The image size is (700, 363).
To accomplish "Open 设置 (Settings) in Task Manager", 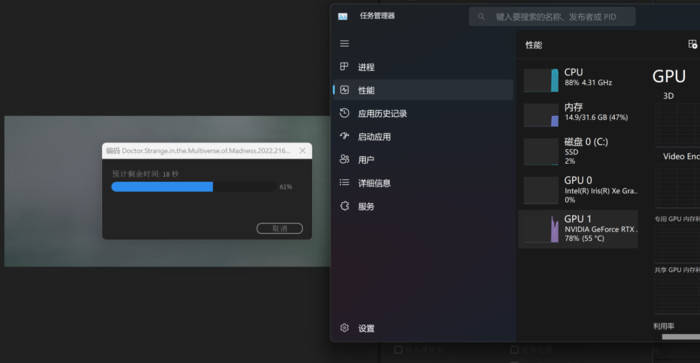I will [x=423, y=328].
